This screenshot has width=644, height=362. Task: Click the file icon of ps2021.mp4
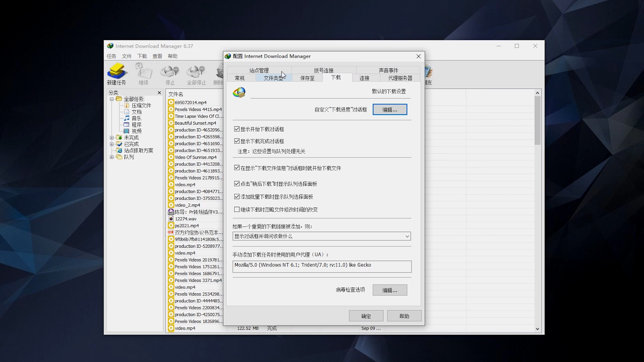171,226
